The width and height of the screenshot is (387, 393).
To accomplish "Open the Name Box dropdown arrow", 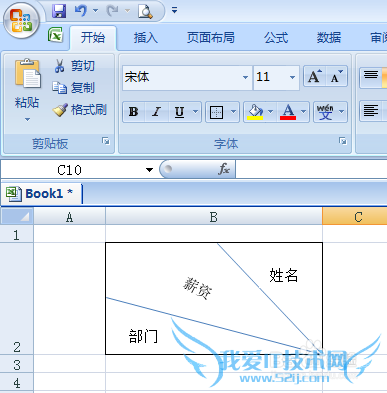I will (149, 170).
